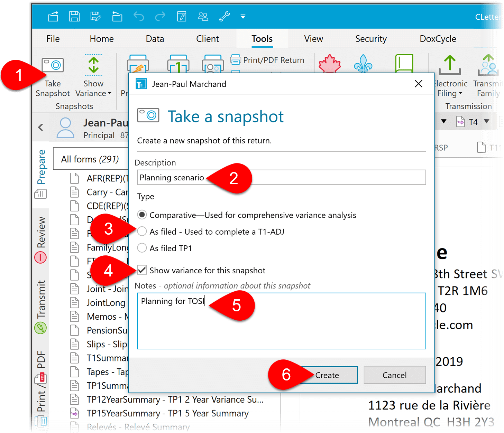This screenshot has height=433, width=504.
Task: Click the Create button
Action: 327,375
